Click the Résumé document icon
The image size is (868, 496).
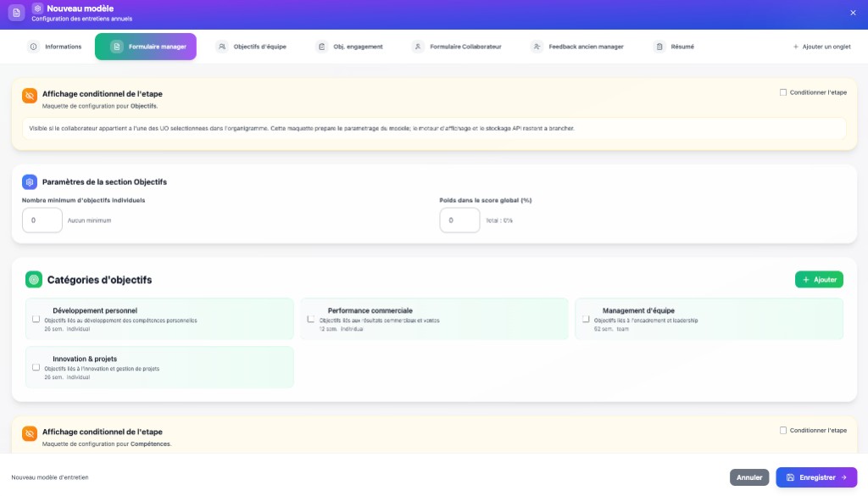pos(659,47)
